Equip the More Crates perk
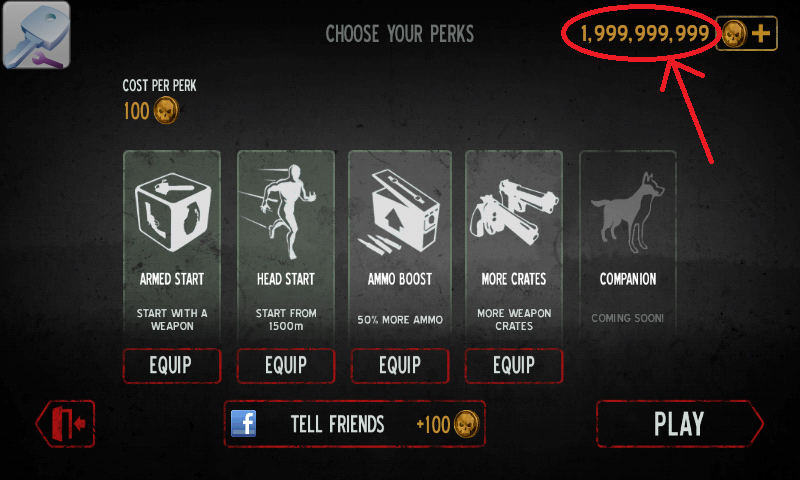The height and width of the screenshot is (480, 800). coord(514,365)
